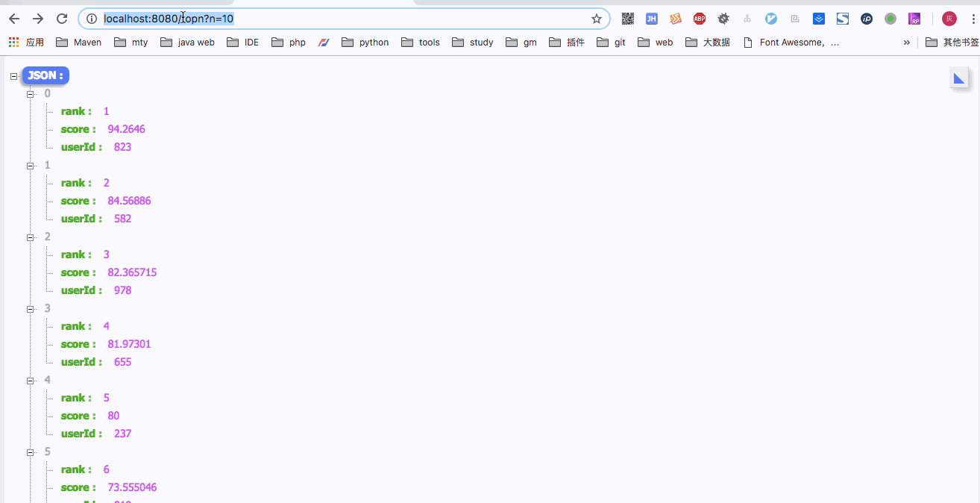The width and height of the screenshot is (980, 503).
Task: Open the blue V checkmark extension
Action: (x=771, y=19)
